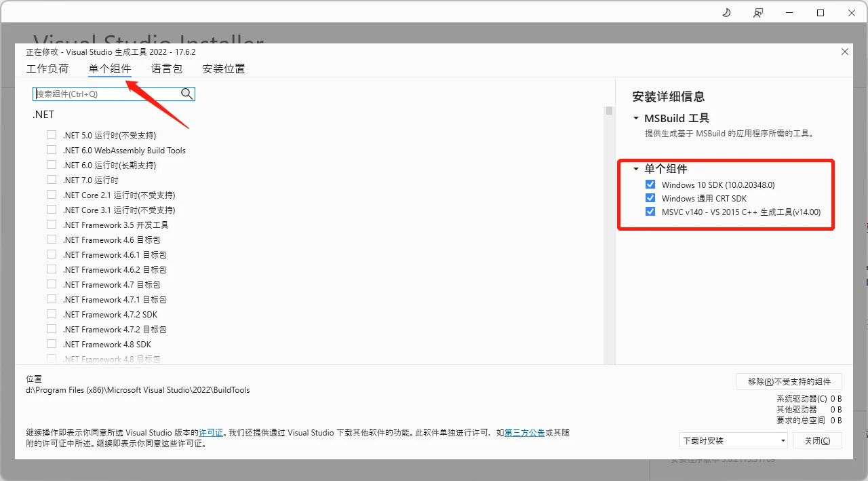
Task: Open the 下载时安装 dropdown
Action: click(734, 440)
